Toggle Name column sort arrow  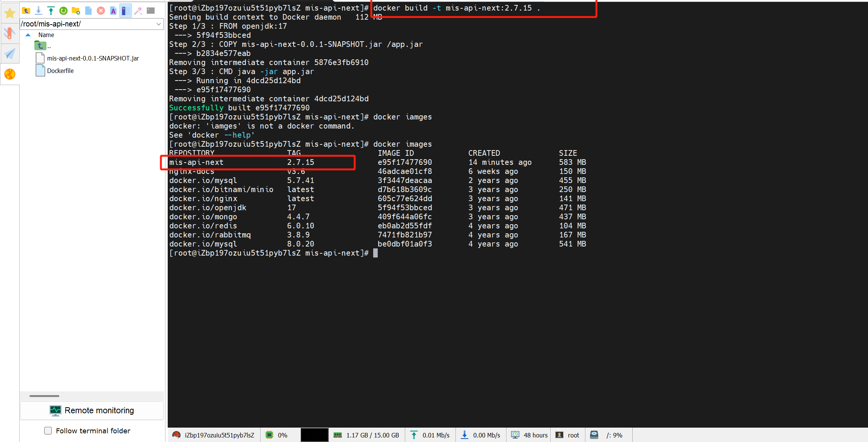coord(28,35)
